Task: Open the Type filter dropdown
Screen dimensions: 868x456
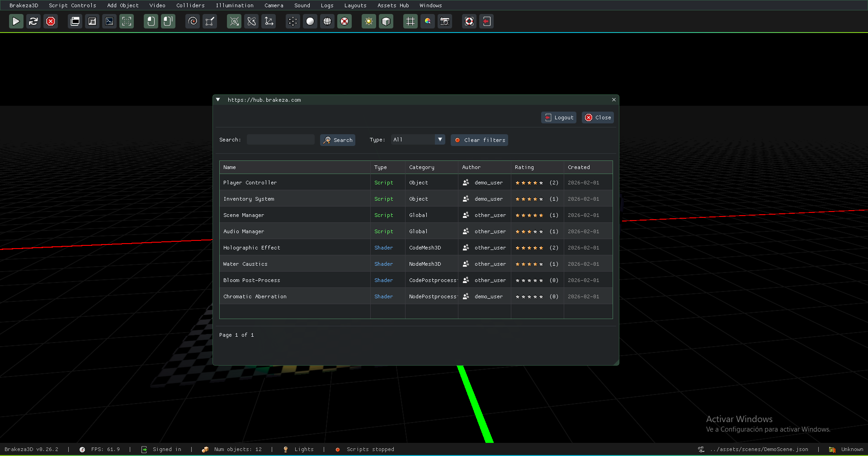Action: (x=418, y=140)
